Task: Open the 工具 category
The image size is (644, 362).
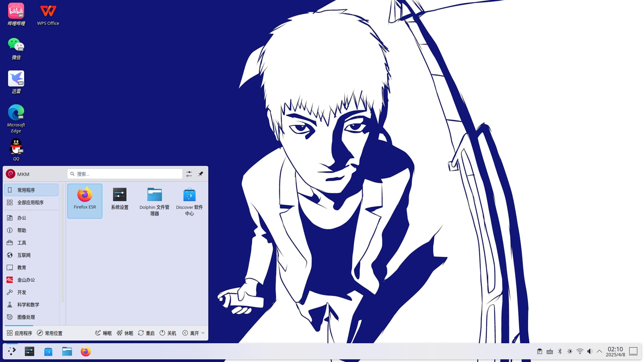Action: point(31,243)
